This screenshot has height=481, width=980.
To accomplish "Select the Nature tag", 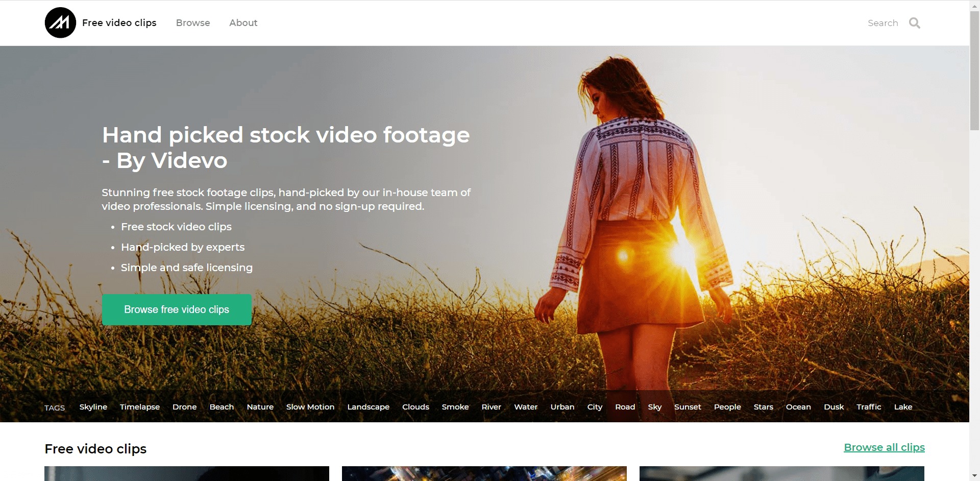I will tap(260, 407).
